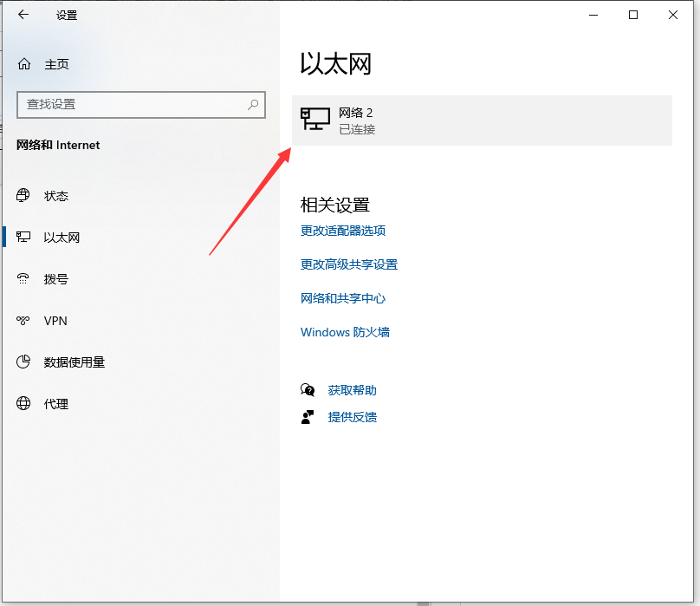Open the connected 网络 2 entry
This screenshot has height=606, width=700.
482,121
